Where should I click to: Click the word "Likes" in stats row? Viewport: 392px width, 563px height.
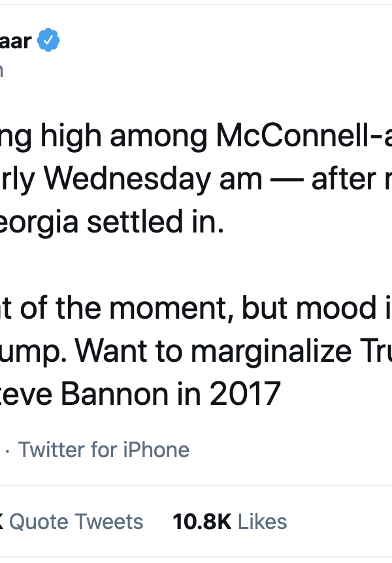coord(262,521)
